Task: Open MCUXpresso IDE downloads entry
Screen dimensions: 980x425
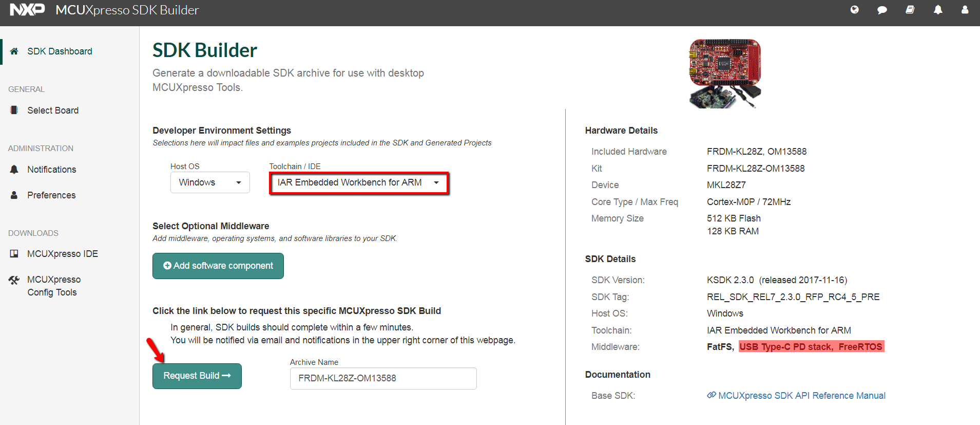Action: (x=62, y=254)
